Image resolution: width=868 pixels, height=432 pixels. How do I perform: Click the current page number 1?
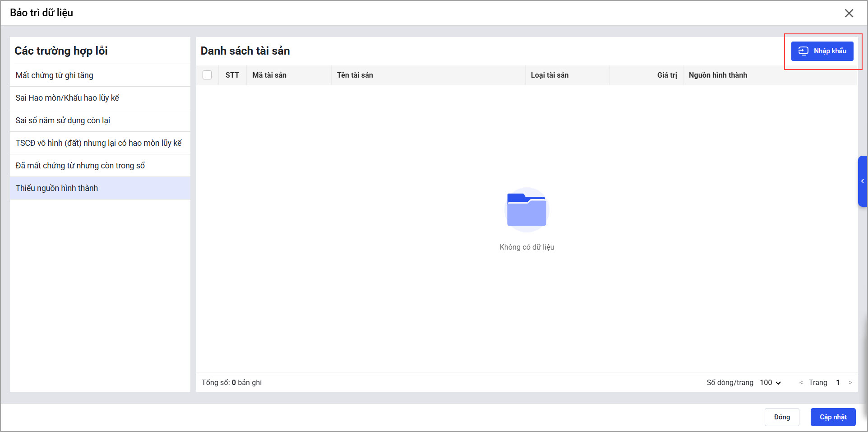tap(838, 383)
